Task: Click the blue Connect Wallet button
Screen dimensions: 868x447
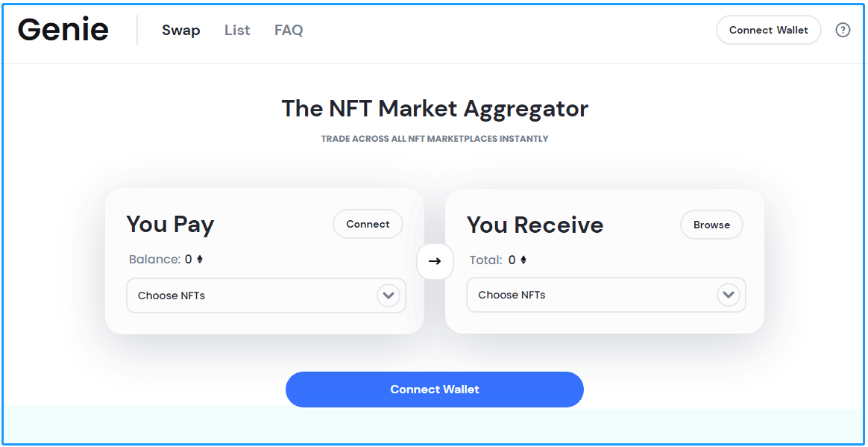Action: click(x=435, y=390)
